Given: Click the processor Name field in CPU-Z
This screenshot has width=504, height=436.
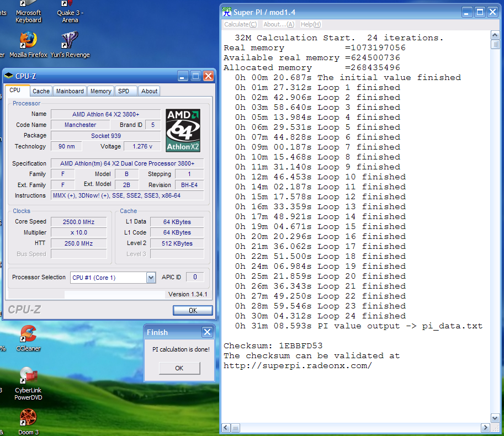Looking at the screenshot, I should point(106,114).
